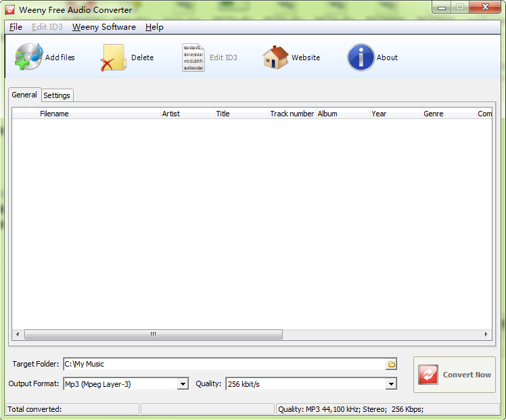Click the scrollbar left arrow
Viewport: 506px width, 420px height.
click(x=18, y=334)
